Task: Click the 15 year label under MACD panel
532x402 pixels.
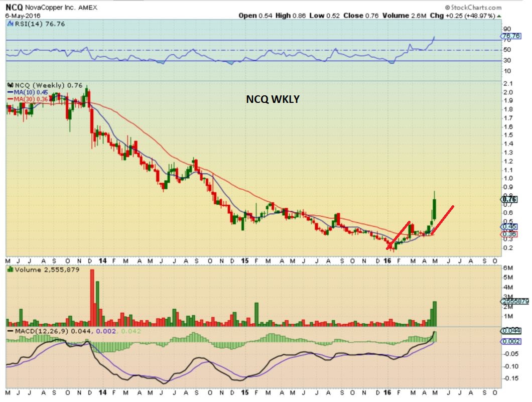Action: tap(245, 392)
